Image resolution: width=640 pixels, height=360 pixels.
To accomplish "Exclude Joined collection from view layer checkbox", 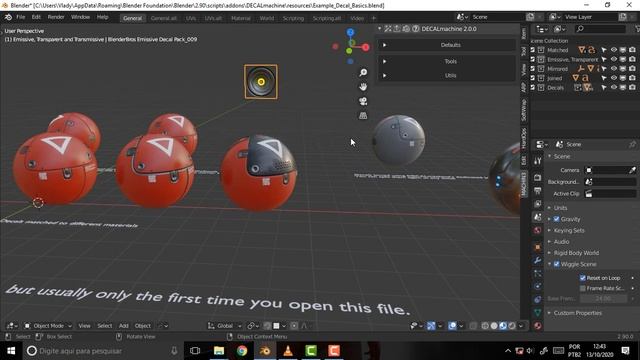I will tap(532, 78).
